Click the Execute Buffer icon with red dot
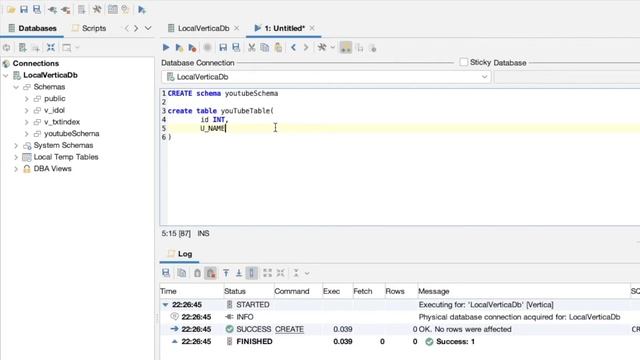The width and height of the screenshot is (640, 360). [192, 48]
